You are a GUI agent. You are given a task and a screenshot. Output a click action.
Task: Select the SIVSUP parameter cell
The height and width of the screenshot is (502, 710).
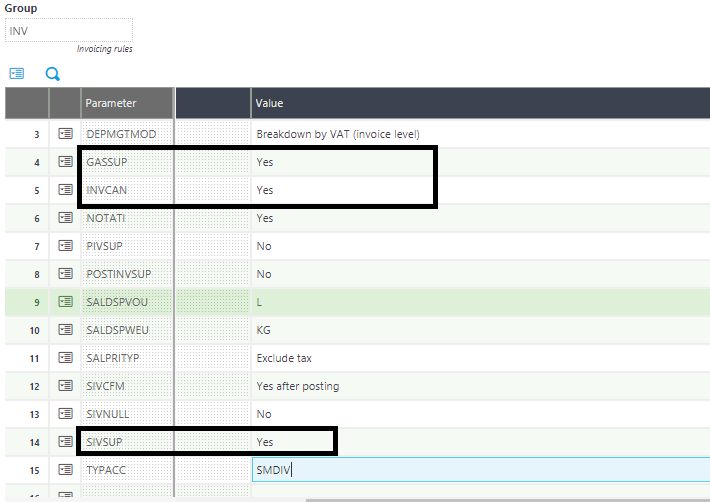coord(127,442)
